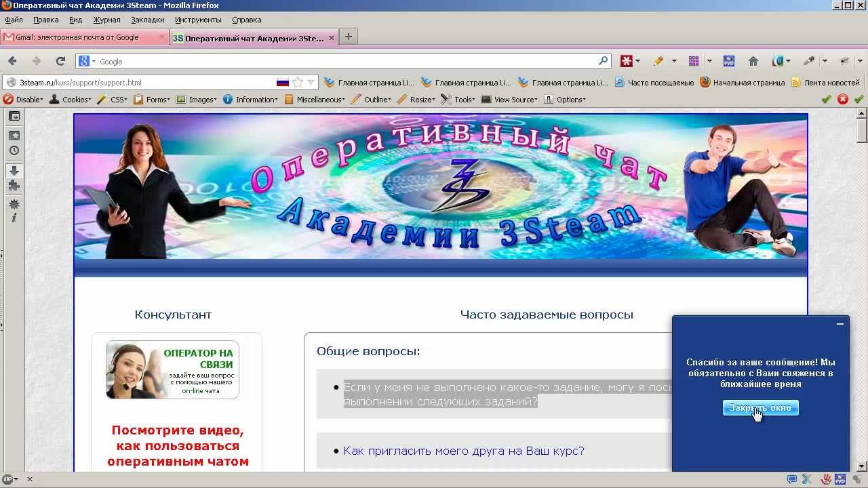Click the browser Forward arrow

tap(37, 61)
